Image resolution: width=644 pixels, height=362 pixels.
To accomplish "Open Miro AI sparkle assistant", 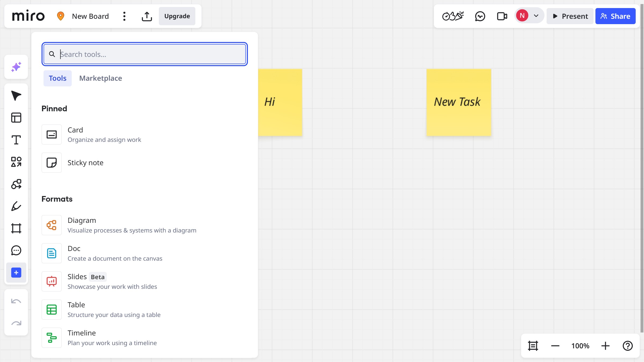I will (16, 67).
